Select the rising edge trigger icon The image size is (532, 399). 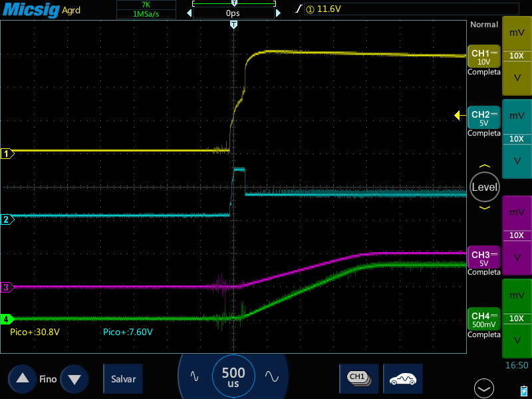[x=298, y=9]
